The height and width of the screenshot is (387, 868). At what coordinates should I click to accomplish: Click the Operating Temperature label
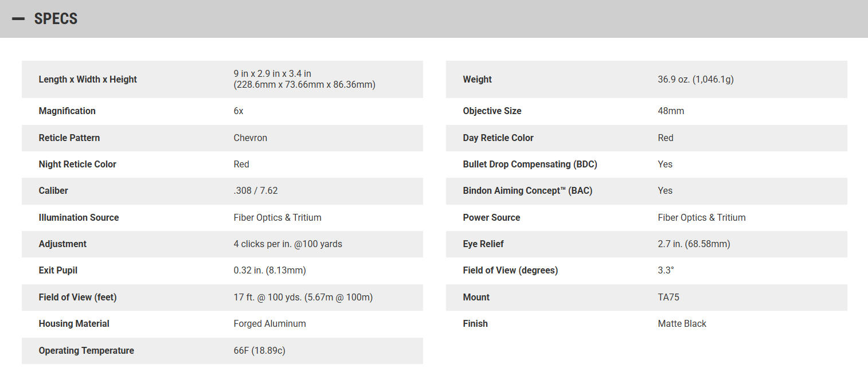coord(86,351)
